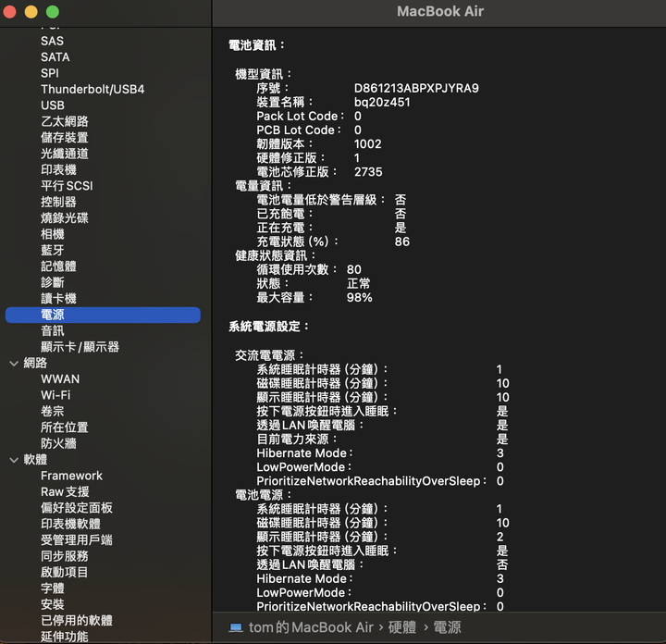Open the 控制器 entry
Viewport: 666px width, 644px height.
58,203
